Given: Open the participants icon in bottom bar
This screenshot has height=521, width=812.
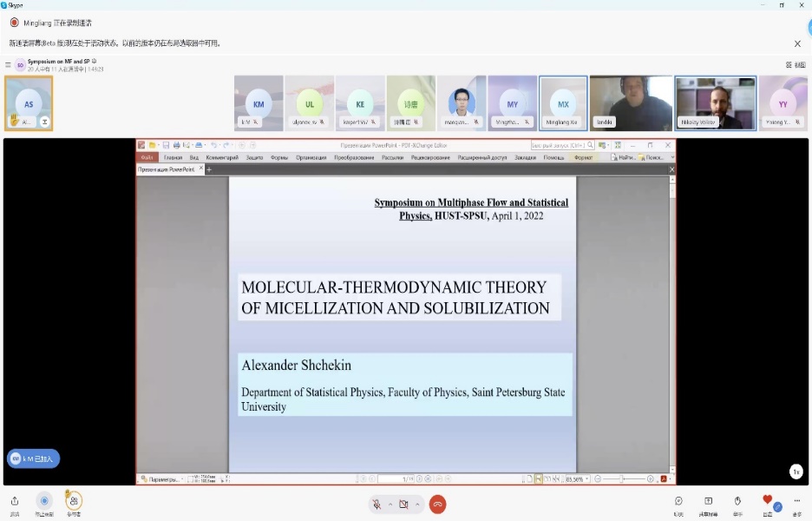Looking at the screenshot, I should point(74,501).
